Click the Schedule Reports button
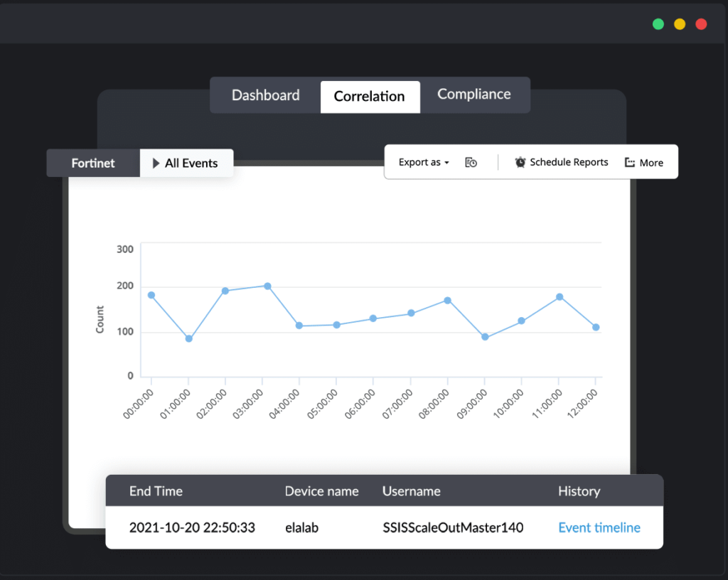Screen dimensions: 728x580 568,162
